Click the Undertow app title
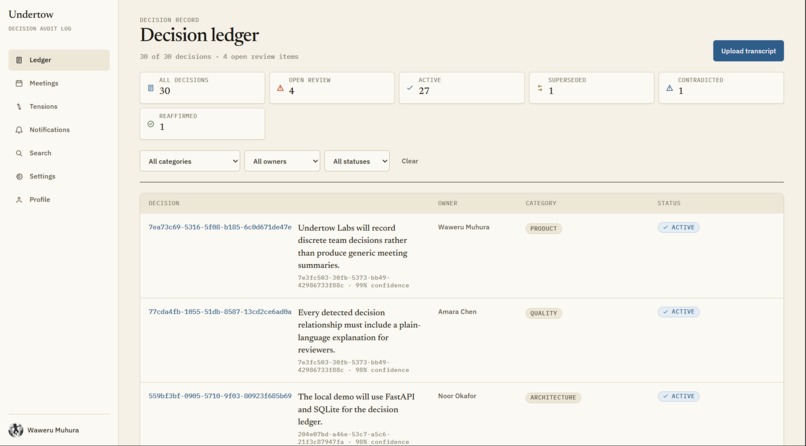Viewport: 806px width, 446px height. tap(31, 14)
